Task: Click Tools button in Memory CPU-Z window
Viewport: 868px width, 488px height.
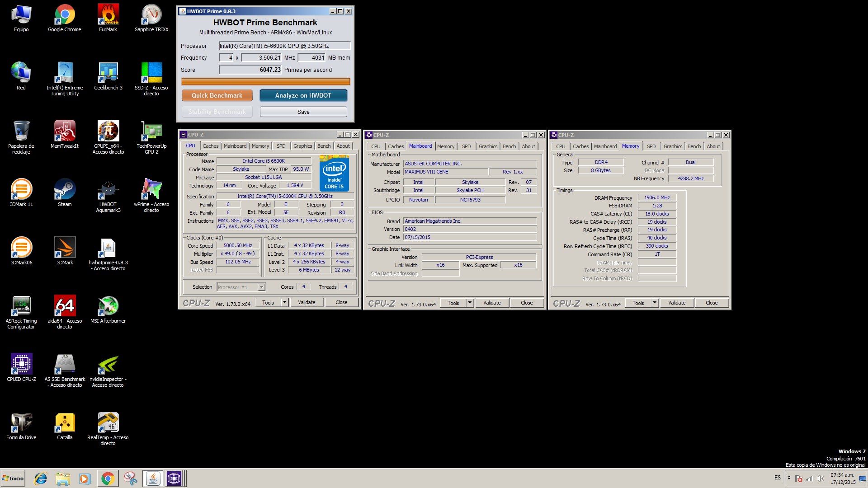Action: [x=638, y=303]
